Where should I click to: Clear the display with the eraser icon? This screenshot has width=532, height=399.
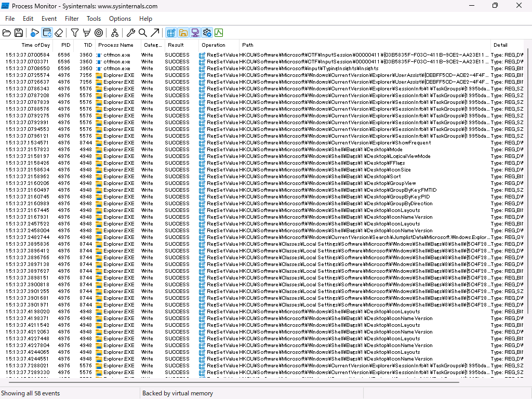point(59,32)
